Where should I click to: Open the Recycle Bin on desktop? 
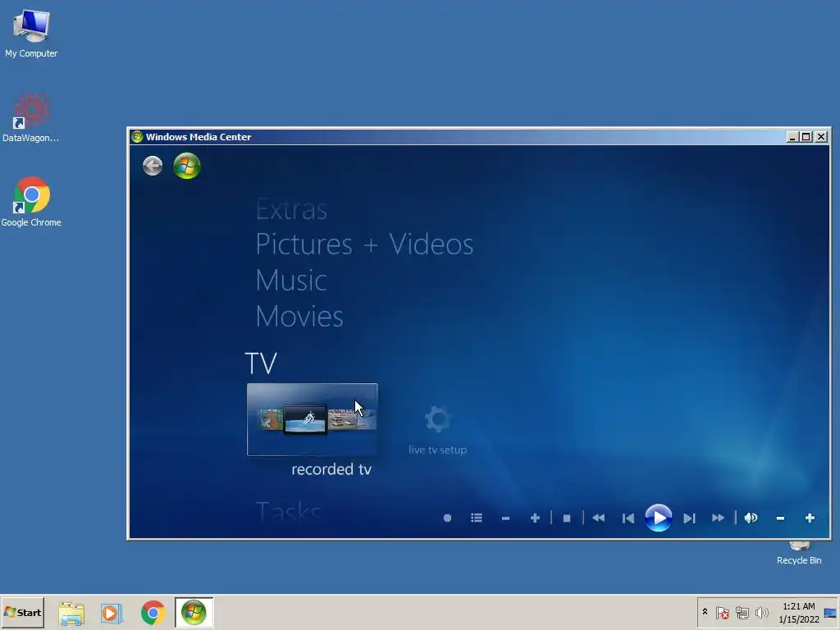799,554
